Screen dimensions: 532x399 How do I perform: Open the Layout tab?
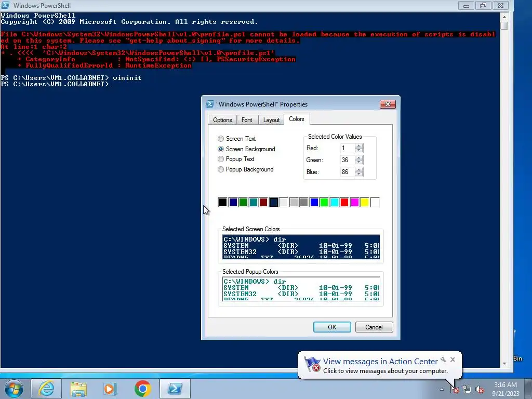coord(271,120)
